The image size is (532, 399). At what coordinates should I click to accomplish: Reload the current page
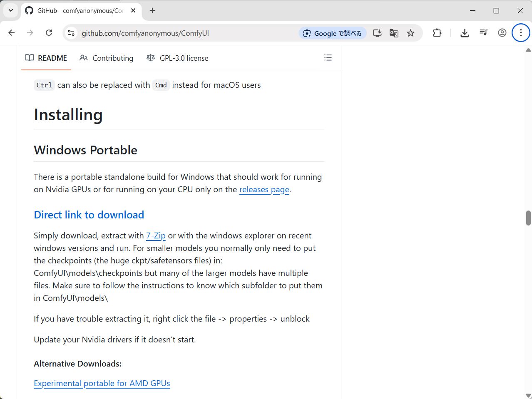point(49,33)
